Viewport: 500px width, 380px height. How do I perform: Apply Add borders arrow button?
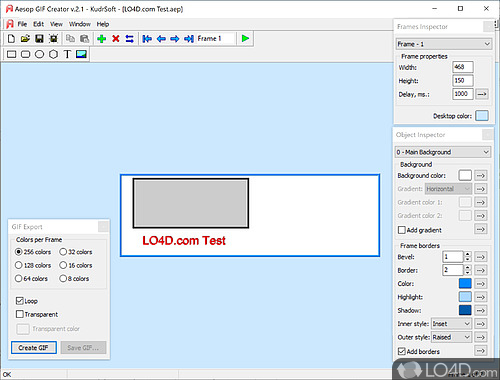481,351
